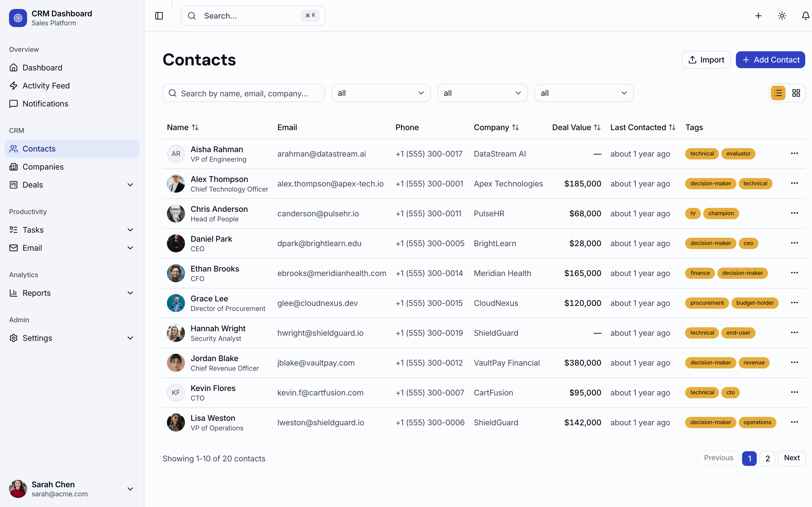Expand the Tasks section chevron
Image resolution: width=812 pixels, height=507 pixels.
pyautogui.click(x=130, y=230)
